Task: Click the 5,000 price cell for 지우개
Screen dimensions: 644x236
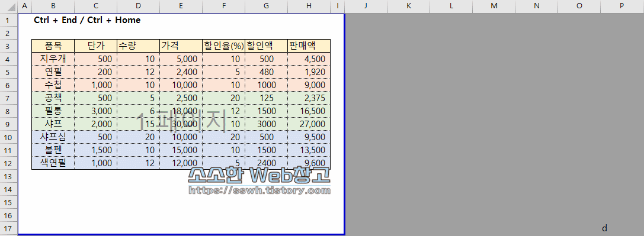Action: (x=181, y=59)
